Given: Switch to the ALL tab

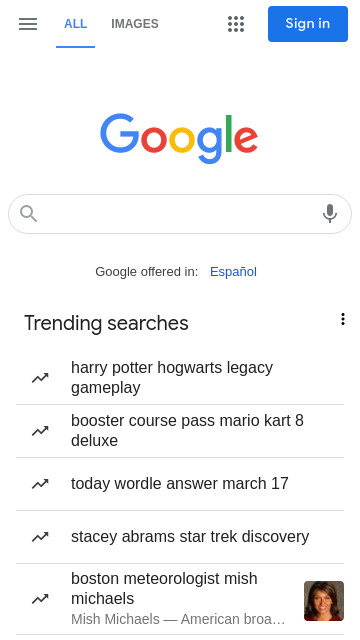Looking at the screenshot, I should click(x=76, y=24).
